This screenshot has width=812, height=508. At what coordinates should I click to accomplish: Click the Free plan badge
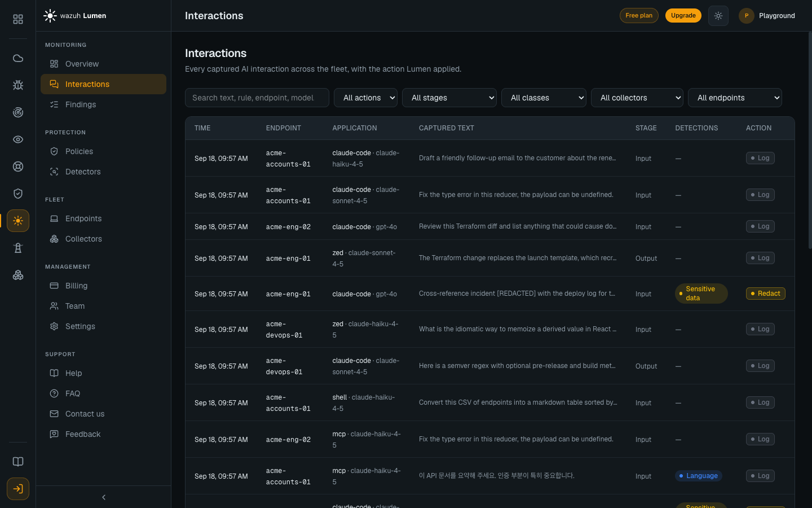tap(639, 16)
